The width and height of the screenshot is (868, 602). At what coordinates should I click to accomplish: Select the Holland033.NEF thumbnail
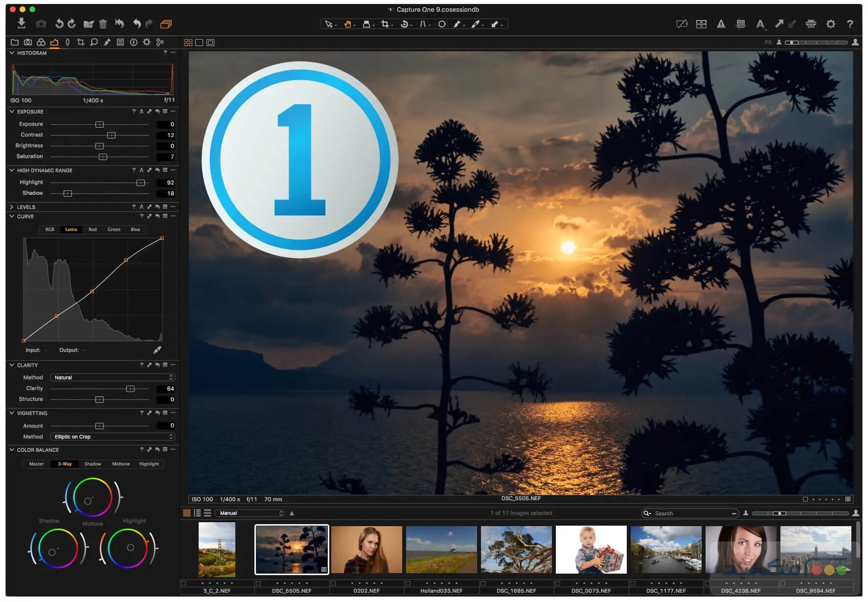pos(441,549)
